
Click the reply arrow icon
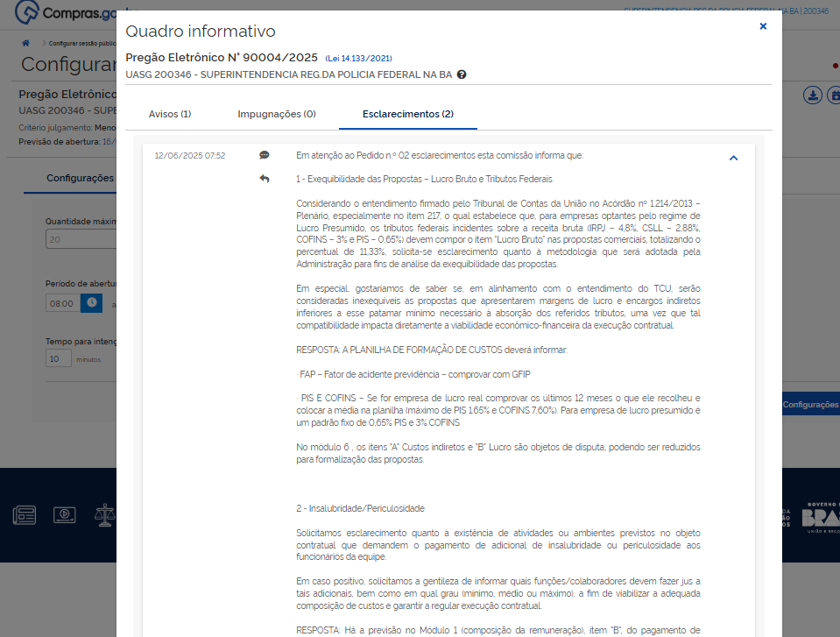265,179
